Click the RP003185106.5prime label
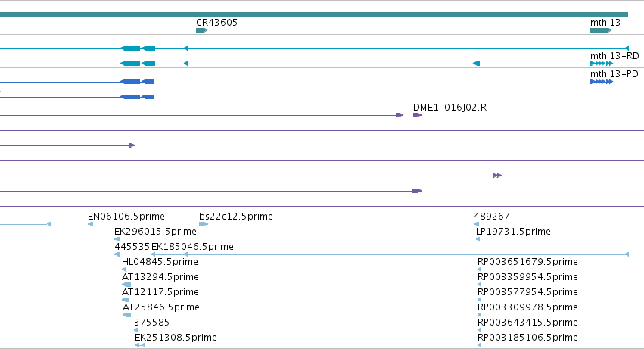The height and width of the screenshot is (349, 644). (527, 338)
